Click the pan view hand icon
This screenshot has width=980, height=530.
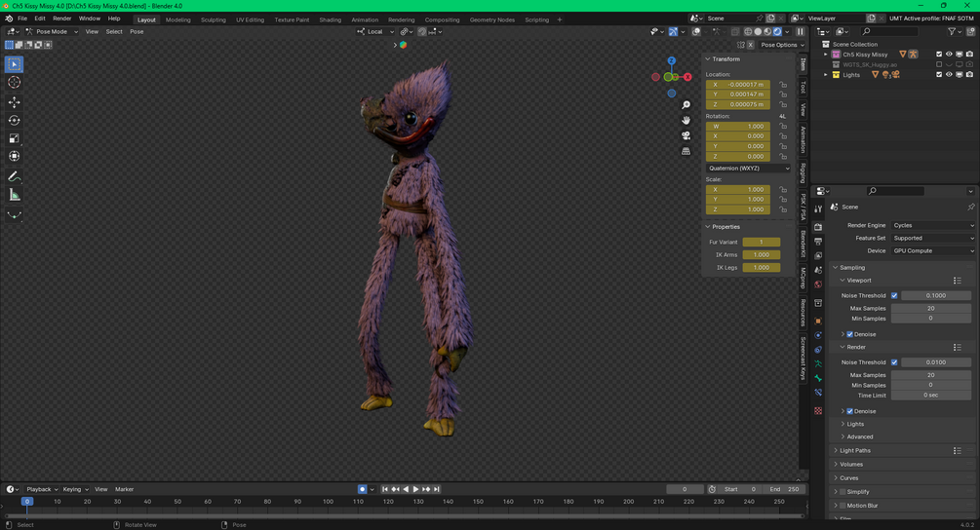point(686,120)
